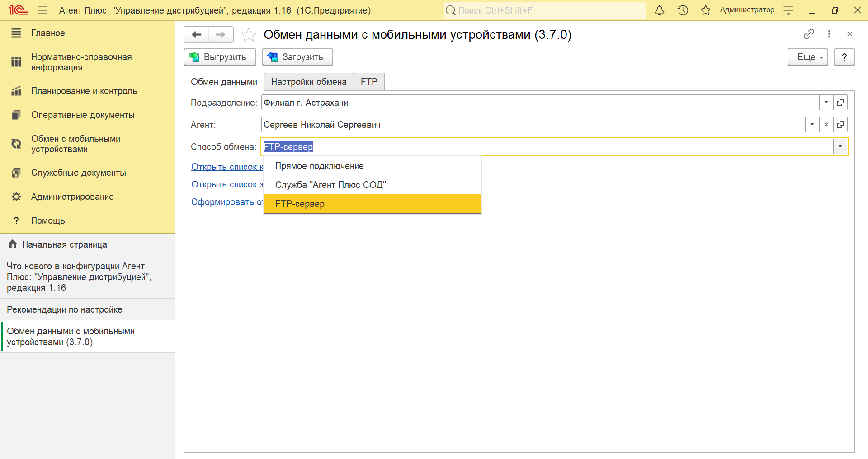Go to Начальная страница
868x459 pixels.
click(x=87, y=244)
